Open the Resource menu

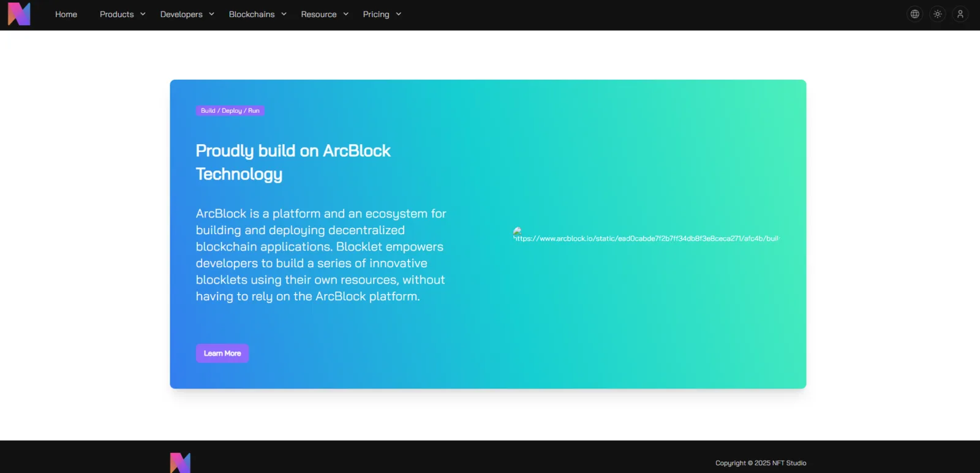pyautogui.click(x=318, y=14)
